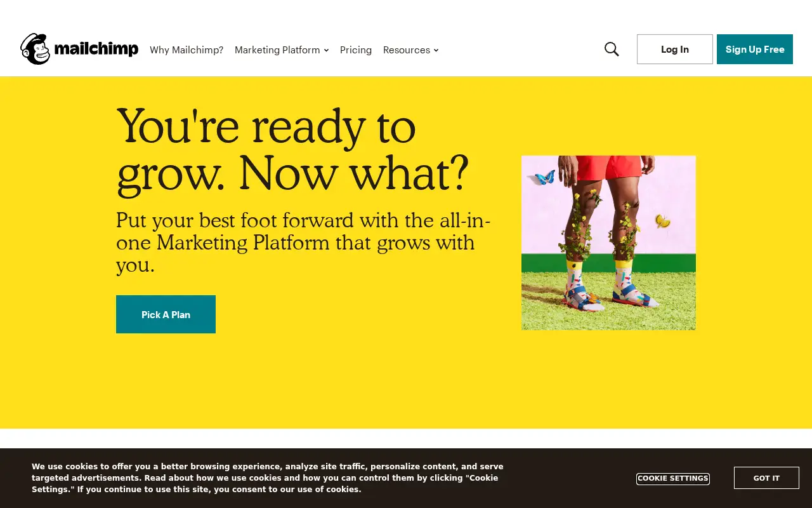812x508 pixels.
Task: Click the Sign Up Free button
Action: pos(755,49)
